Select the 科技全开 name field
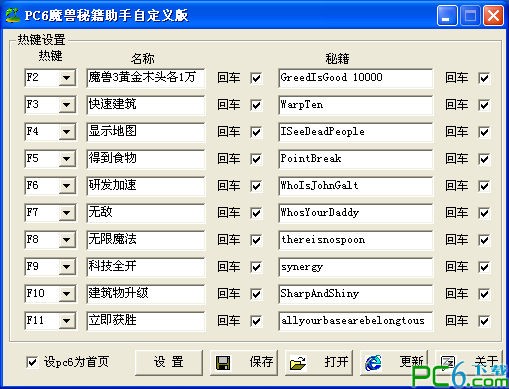The width and height of the screenshot is (509, 389). tap(146, 267)
